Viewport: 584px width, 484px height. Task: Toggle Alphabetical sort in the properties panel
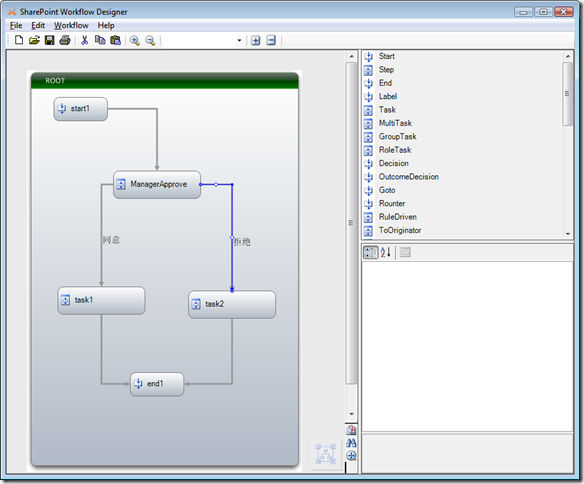pos(385,252)
